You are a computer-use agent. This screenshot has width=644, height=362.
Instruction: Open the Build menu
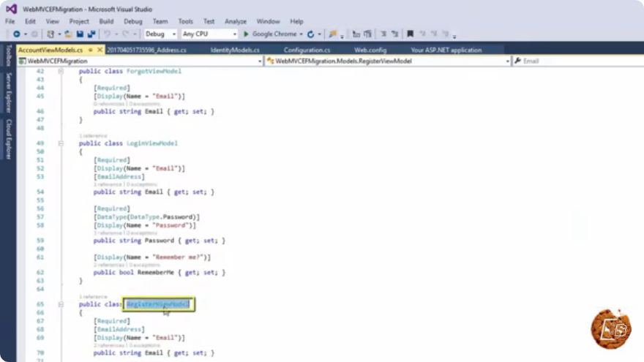coord(106,21)
